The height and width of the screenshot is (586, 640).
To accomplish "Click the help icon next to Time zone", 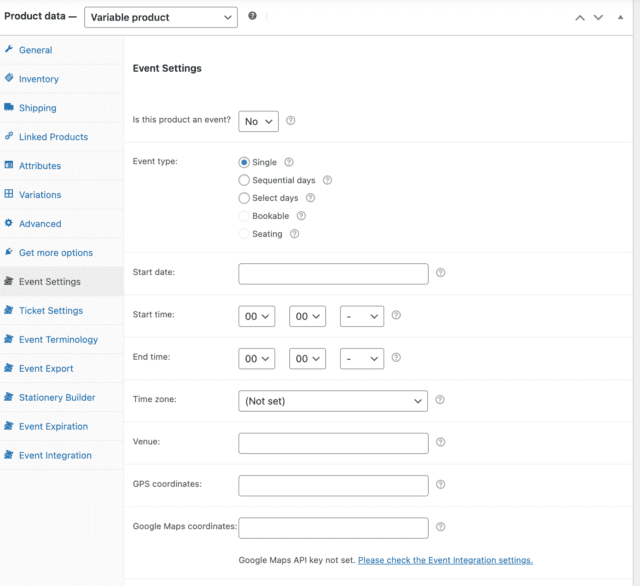I will click(440, 400).
